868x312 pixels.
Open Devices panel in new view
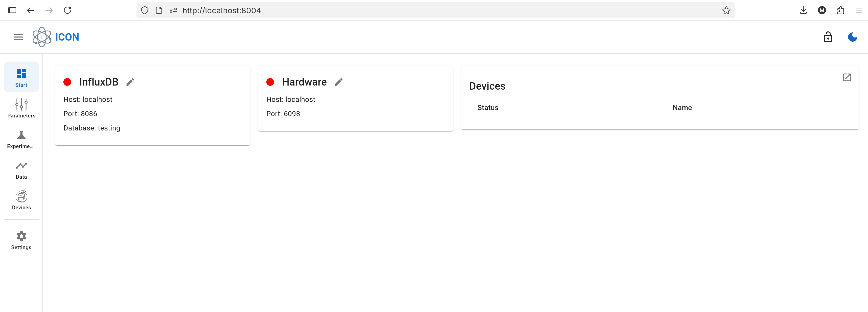pyautogui.click(x=847, y=77)
